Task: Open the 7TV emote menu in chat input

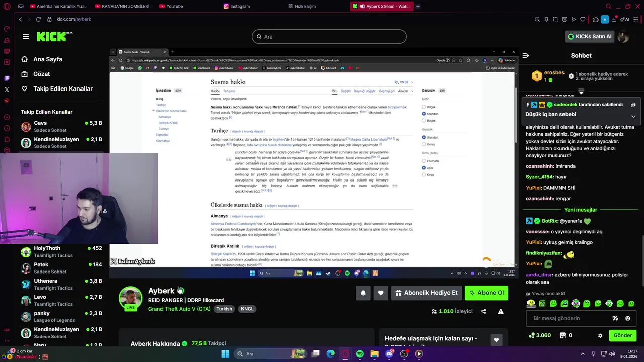Action: (x=615, y=318)
